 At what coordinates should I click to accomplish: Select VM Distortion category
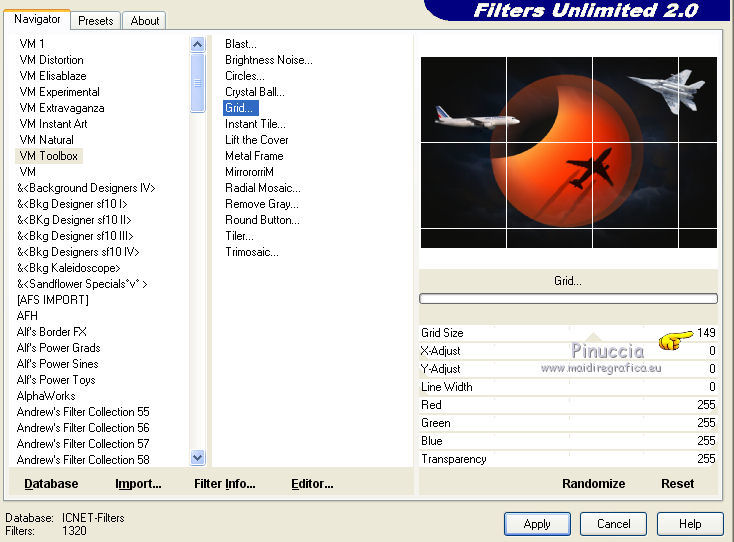coord(51,60)
